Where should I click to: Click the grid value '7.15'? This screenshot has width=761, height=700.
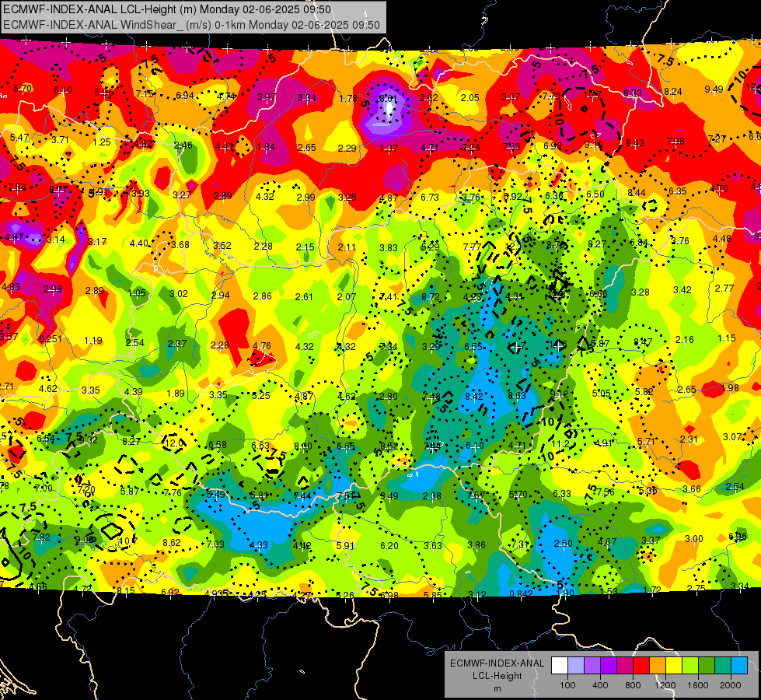click(x=145, y=94)
